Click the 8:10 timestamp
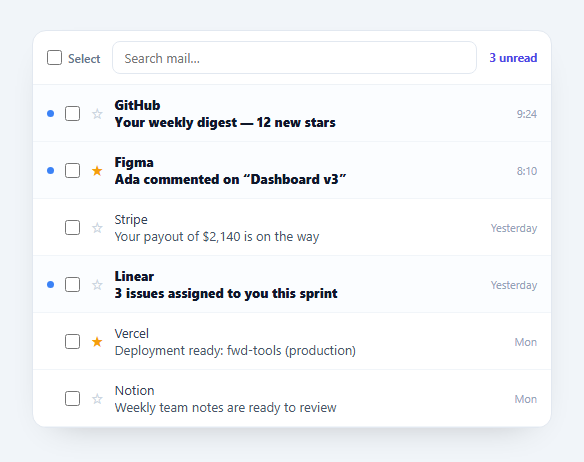This screenshot has height=462, width=584. [x=527, y=171]
